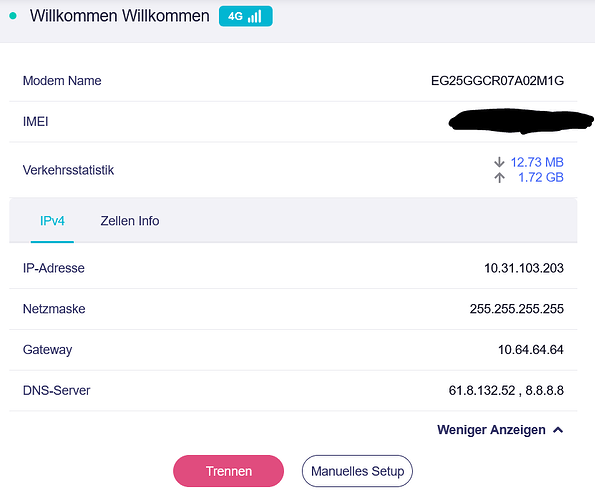The width and height of the screenshot is (595, 500).
Task: Click the IP-Adresse value 10.31.103.203
Action: coord(524,268)
